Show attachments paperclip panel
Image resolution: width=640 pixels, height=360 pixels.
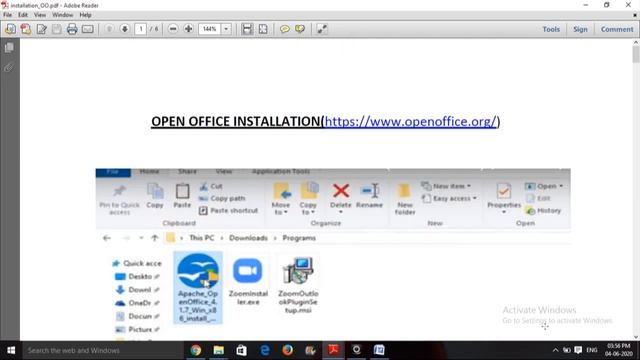tap(9, 67)
